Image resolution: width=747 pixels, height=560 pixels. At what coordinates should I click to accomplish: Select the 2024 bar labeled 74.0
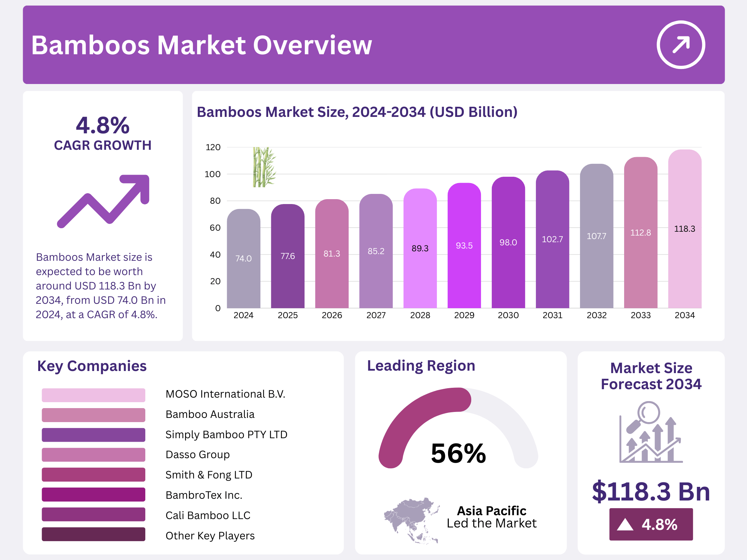(x=243, y=259)
